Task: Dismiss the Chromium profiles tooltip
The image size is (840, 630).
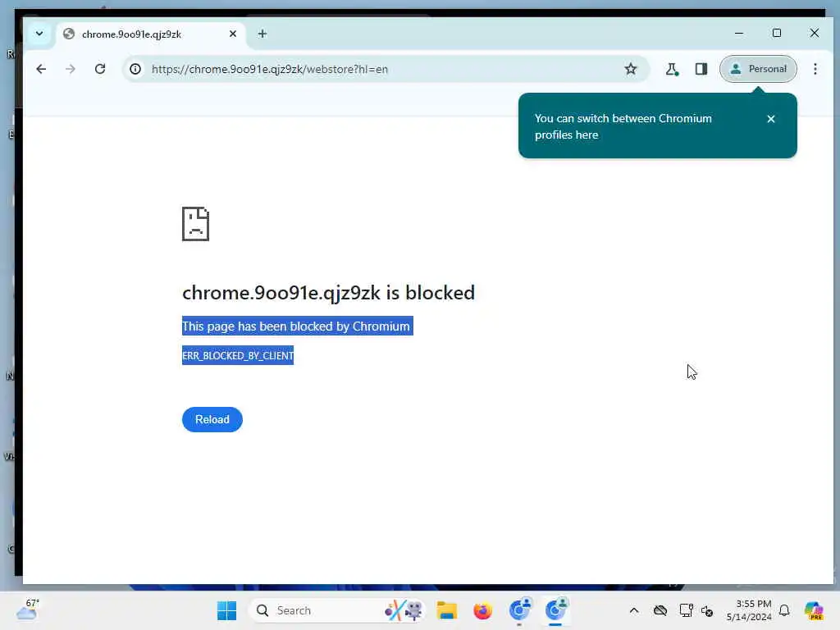Action: click(771, 119)
